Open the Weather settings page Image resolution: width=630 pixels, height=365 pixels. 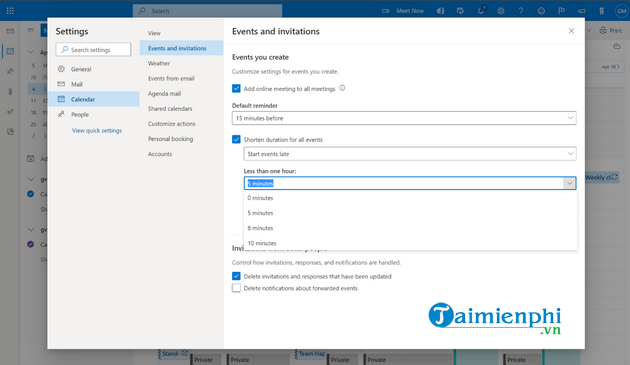point(181,63)
